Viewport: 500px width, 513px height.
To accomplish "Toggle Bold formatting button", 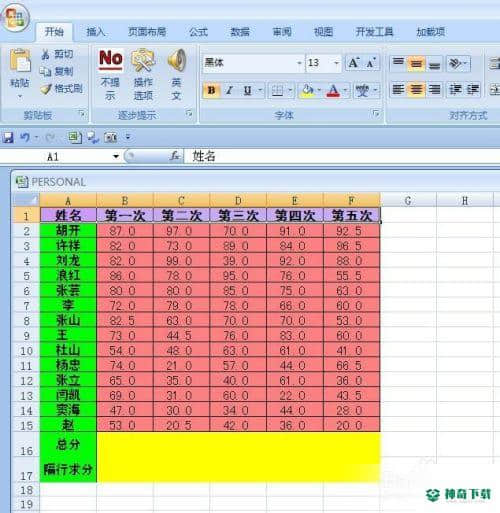I will (x=211, y=90).
